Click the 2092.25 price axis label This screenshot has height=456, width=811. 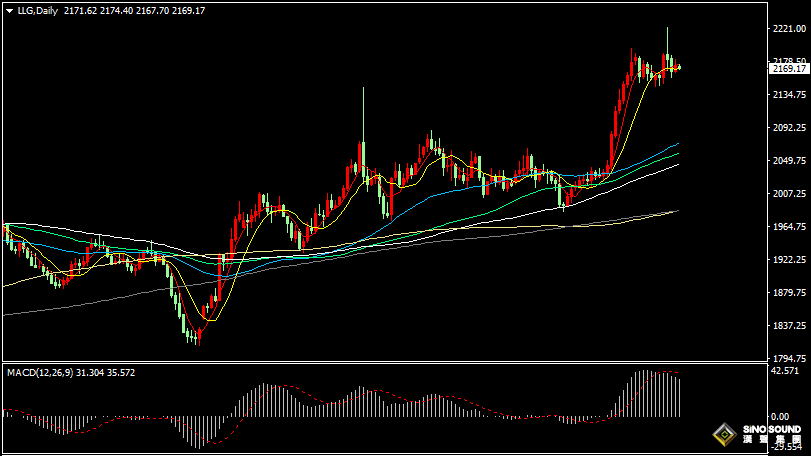789,128
